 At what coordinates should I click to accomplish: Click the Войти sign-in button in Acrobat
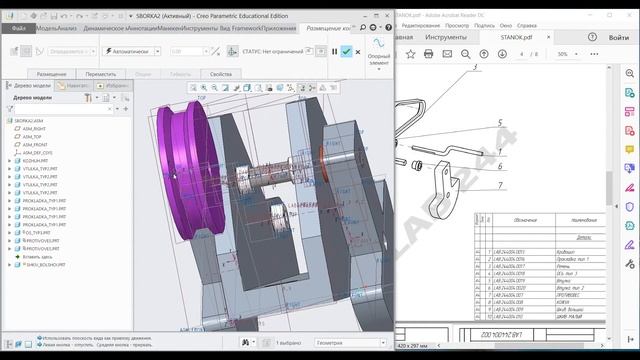[x=619, y=38]
